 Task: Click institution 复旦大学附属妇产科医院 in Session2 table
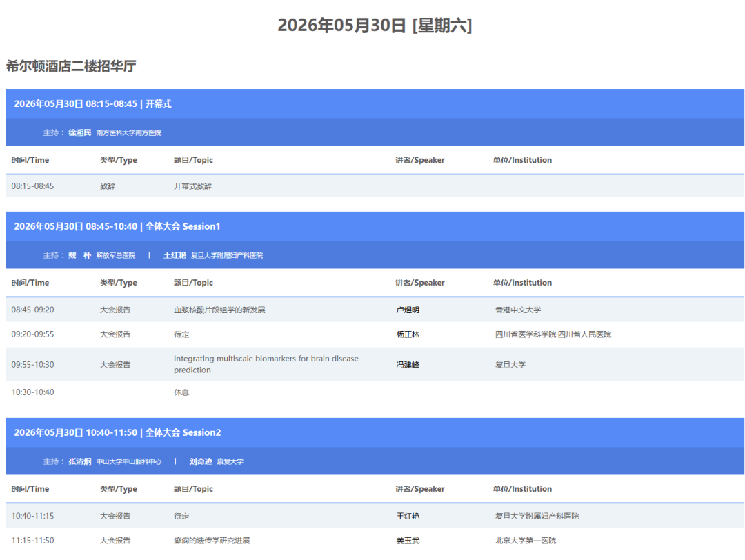[537, 516]
